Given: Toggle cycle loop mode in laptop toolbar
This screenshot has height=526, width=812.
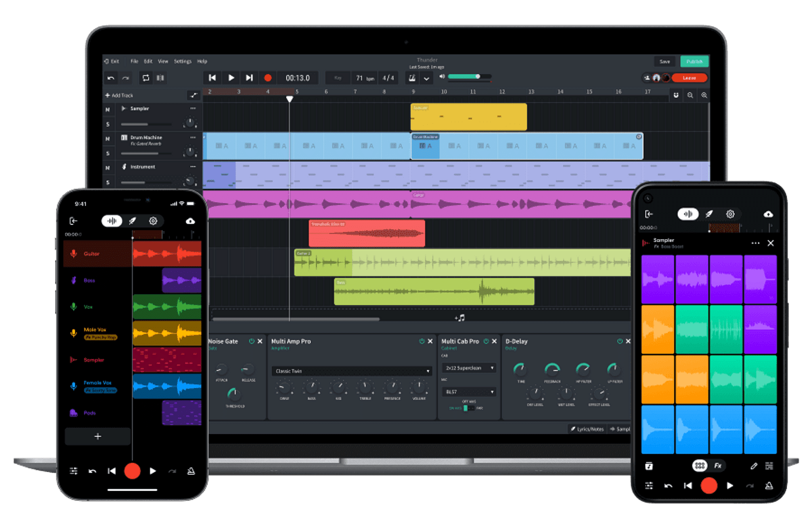Looking at the screenshot, I should pyautogui.click(x=146, y=78).
